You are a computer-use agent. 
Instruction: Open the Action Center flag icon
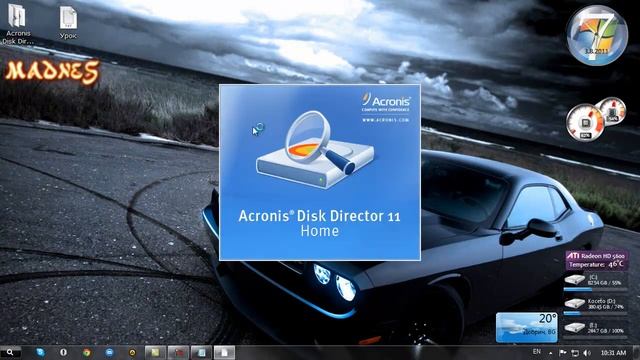coord(562,353)
